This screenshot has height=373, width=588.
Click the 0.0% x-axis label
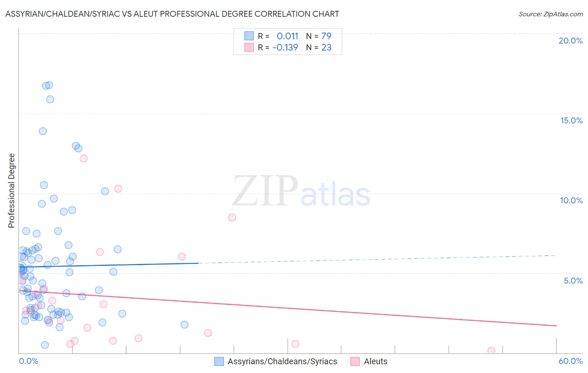(x=28, y=361)
